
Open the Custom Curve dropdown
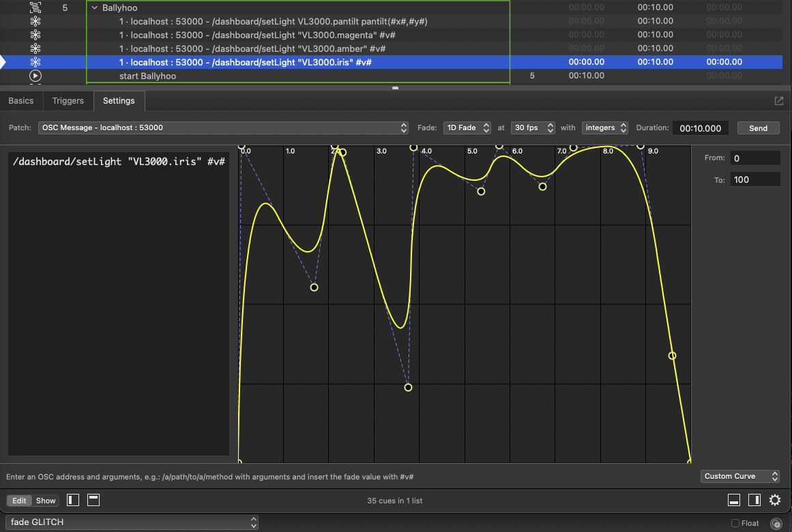click(740, 476)
